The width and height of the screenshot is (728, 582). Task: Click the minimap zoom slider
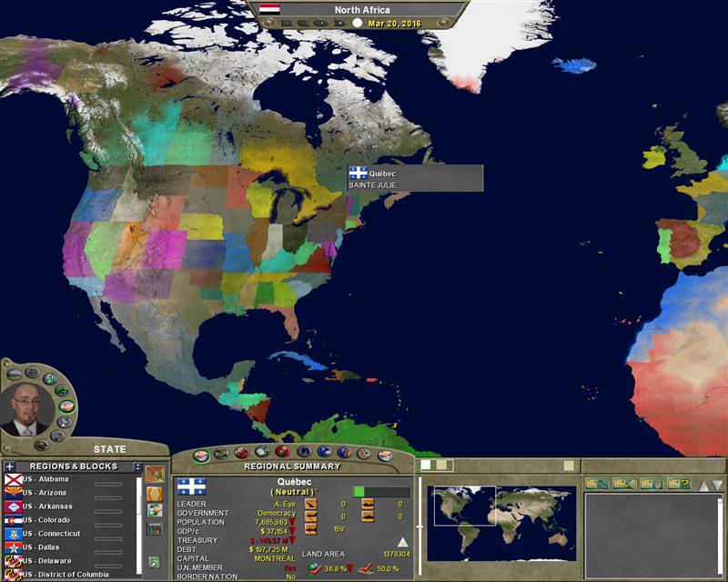(x=420, y=527)
